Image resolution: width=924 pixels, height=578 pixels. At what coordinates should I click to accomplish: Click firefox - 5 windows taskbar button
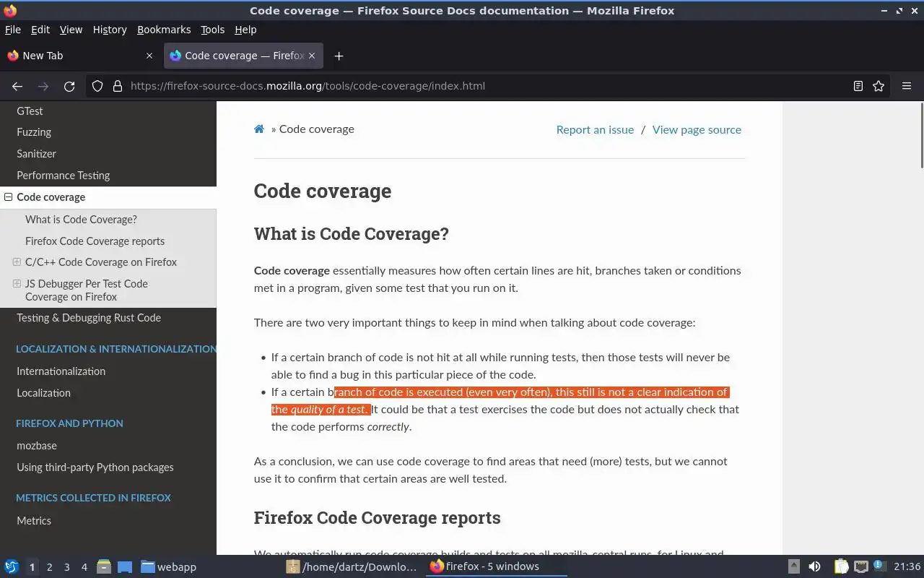point(497,567)
